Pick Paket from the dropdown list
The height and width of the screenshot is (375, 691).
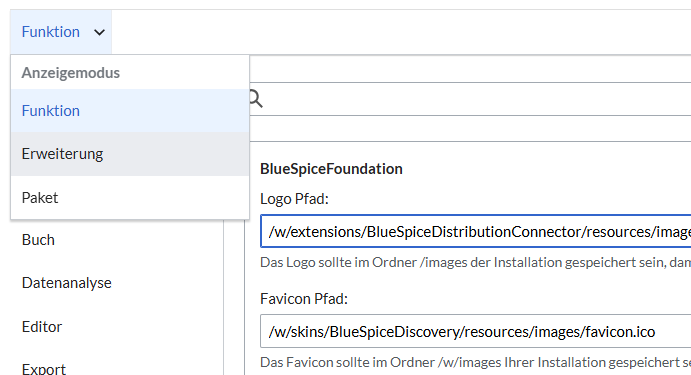coord(130,197)
